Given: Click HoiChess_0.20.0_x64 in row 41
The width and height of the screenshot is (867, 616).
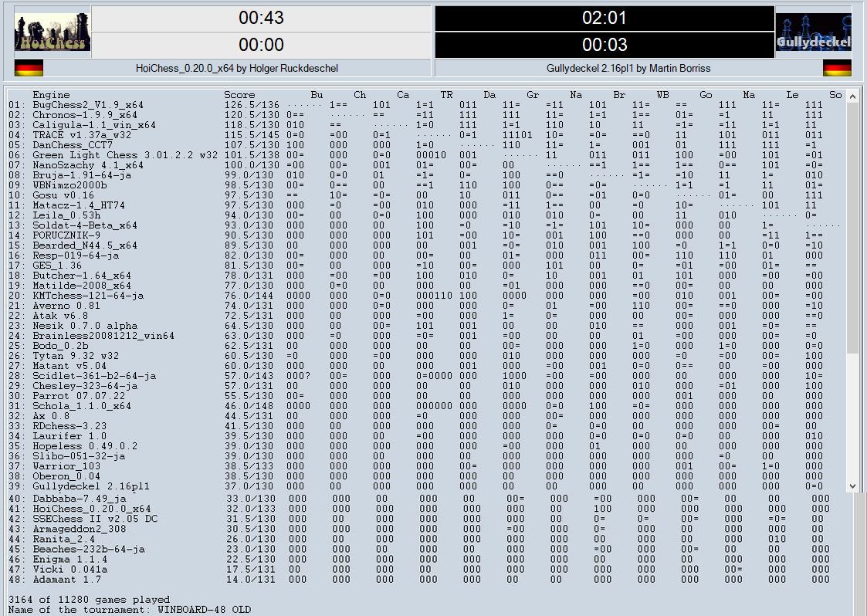Looking at the screenshot, I should pos(91,508).
